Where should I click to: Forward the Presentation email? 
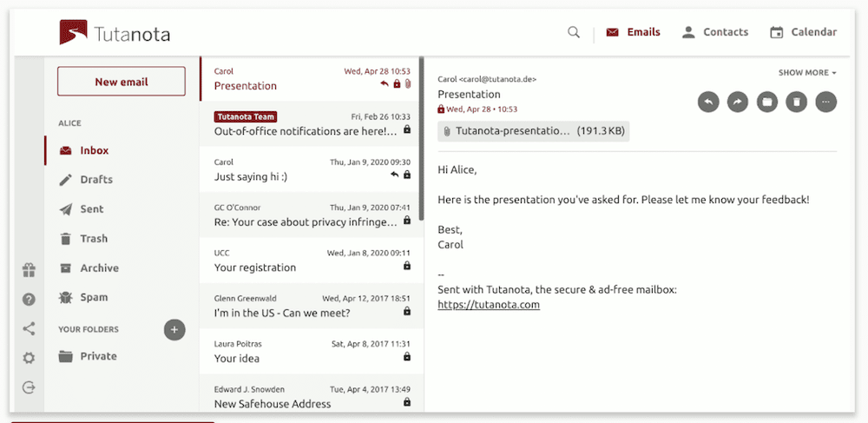tap(737, 102)
